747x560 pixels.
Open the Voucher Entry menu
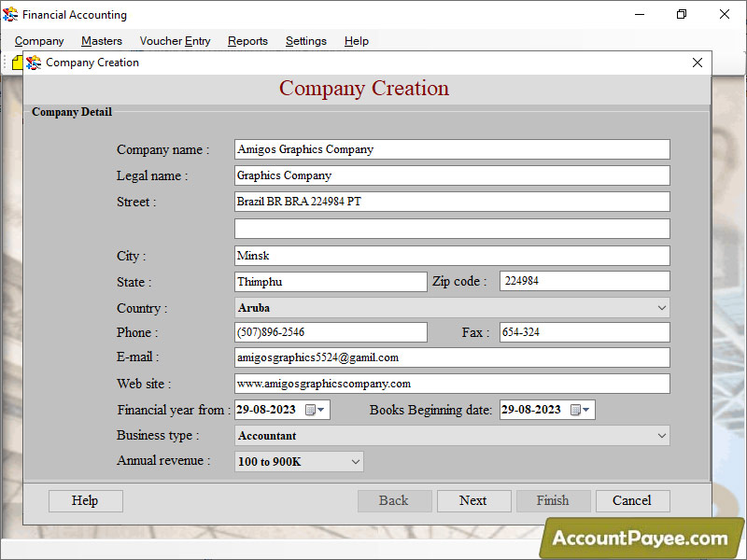[x=175, y=41]
